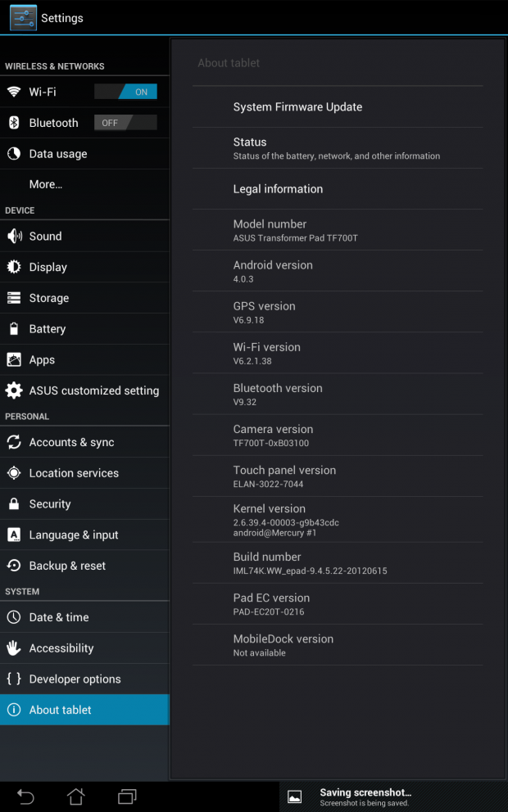The width and height of the screenshot is (508, 812).
Task: Tap the Security padlock icon
Action: click(14, 504)
